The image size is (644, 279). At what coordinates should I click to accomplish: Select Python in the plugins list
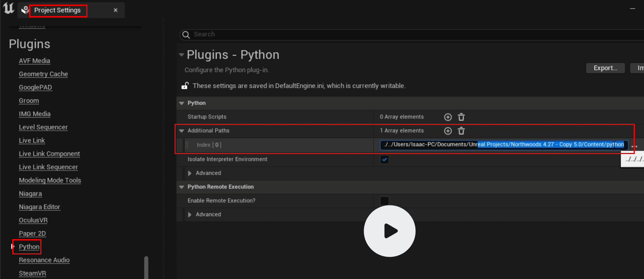point(29,247)
